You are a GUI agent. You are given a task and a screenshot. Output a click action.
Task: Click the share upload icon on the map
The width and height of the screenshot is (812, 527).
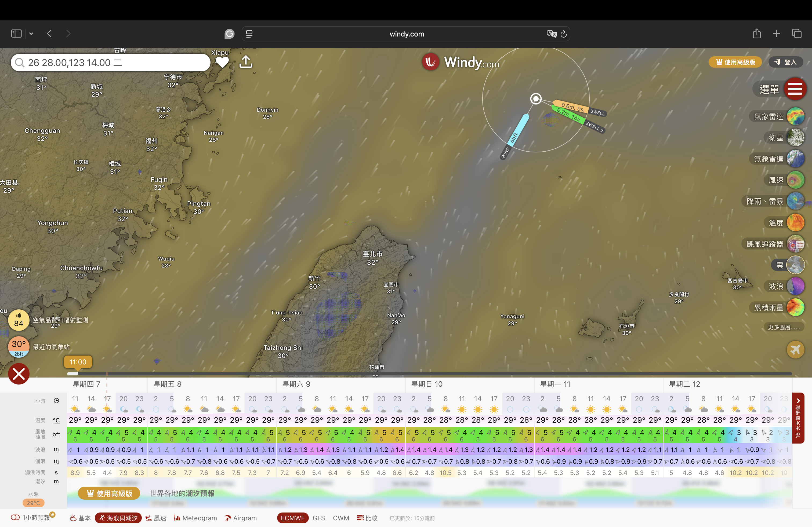click(246, 62)
